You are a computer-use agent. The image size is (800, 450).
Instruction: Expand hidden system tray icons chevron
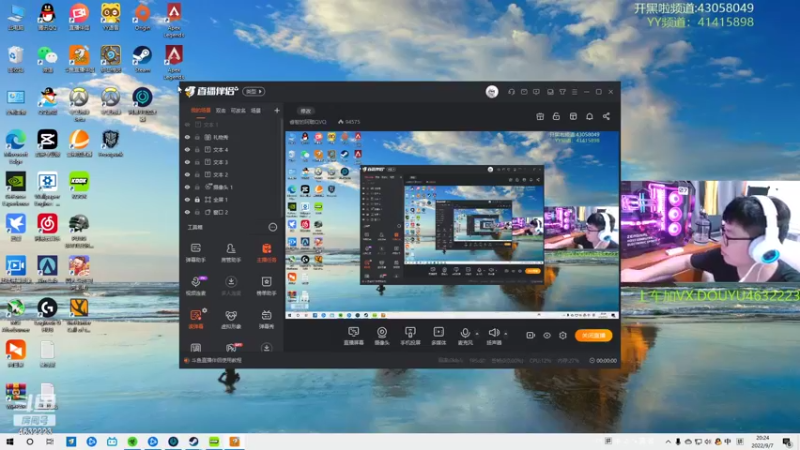668,441
